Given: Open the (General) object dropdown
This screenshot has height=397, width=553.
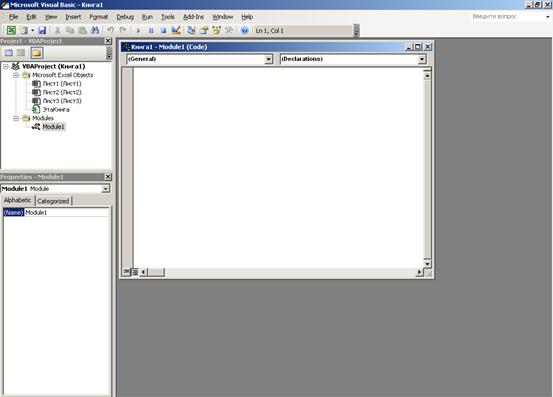Looking at the screenshot, I should (268, 59).
